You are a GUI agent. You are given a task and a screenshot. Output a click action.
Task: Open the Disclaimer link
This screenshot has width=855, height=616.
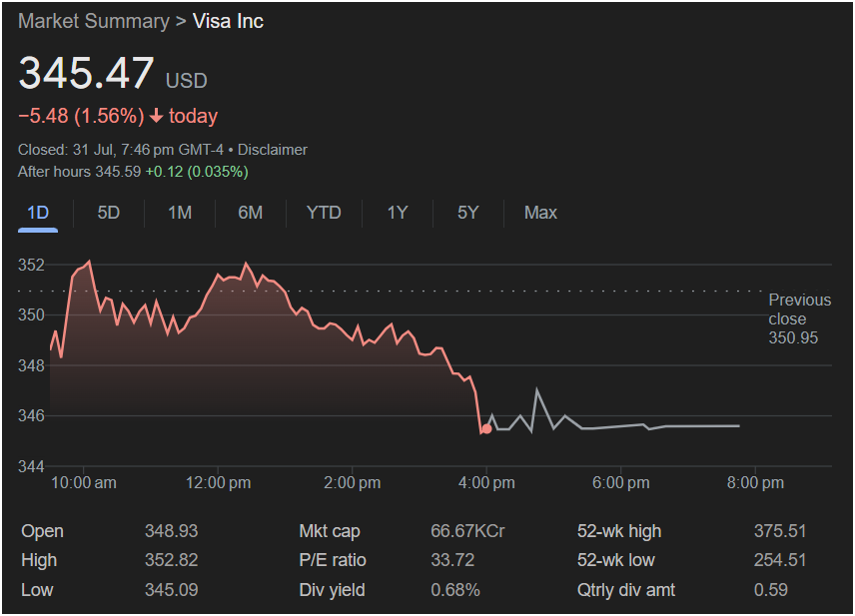[x=273, y=150]
